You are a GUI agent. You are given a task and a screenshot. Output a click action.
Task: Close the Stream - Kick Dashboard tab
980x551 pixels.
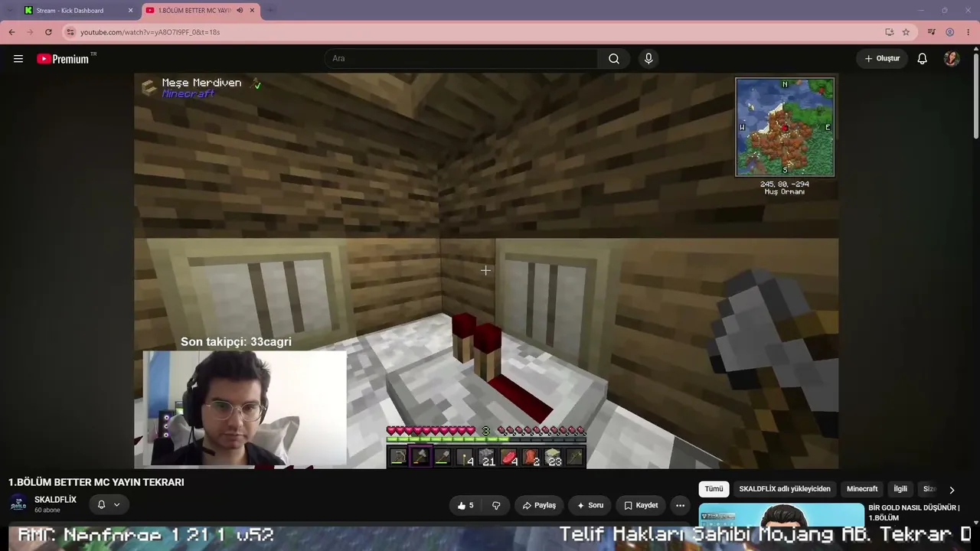(x=130, y=11)
